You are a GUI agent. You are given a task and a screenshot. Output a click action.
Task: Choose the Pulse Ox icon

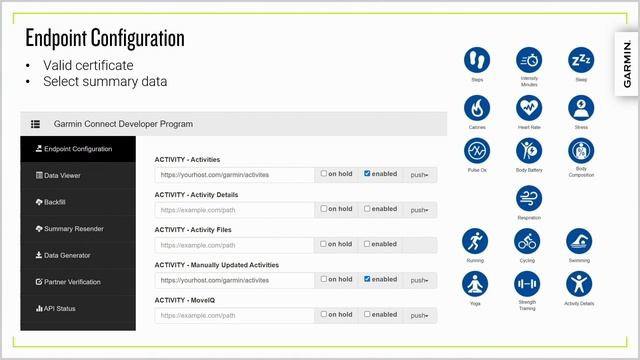pos(477,151)
